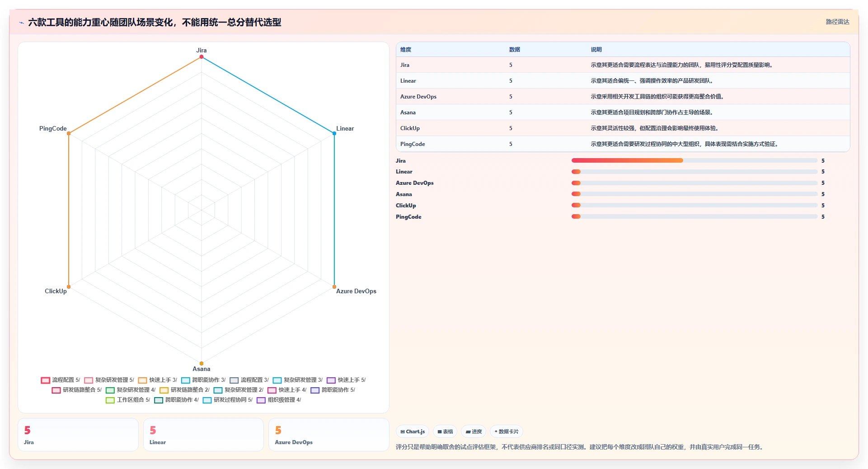Click the Azure DevOps data card with value 5

click(329, 435)
